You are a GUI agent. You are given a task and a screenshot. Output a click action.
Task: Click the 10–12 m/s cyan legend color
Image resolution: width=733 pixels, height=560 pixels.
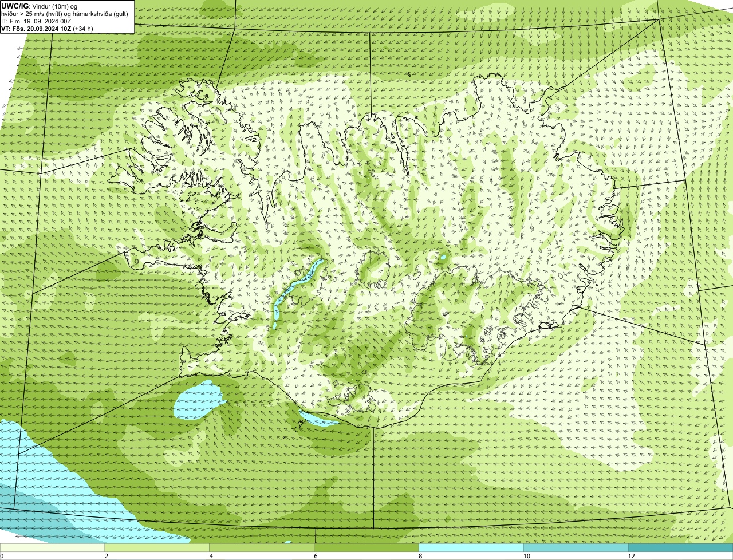coord(576,548)
